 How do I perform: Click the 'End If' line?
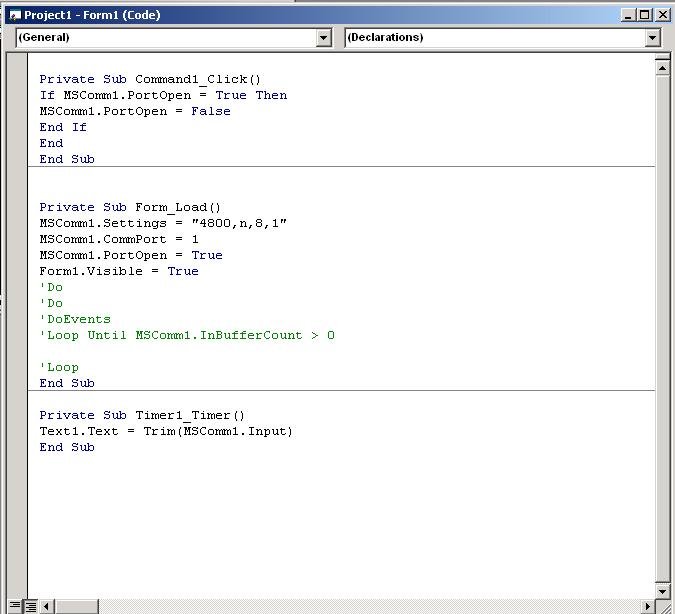tap(63, 127)
